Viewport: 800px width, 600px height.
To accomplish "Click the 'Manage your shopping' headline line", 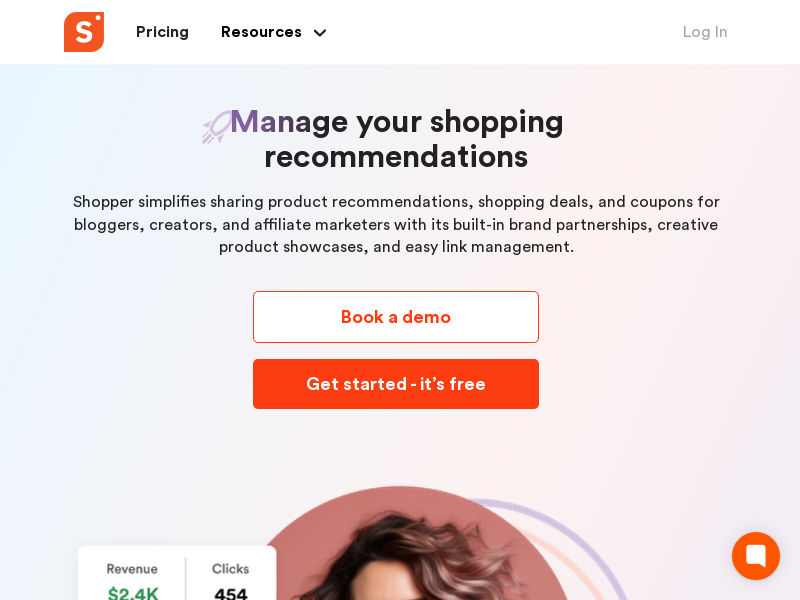I will (396, 122).
